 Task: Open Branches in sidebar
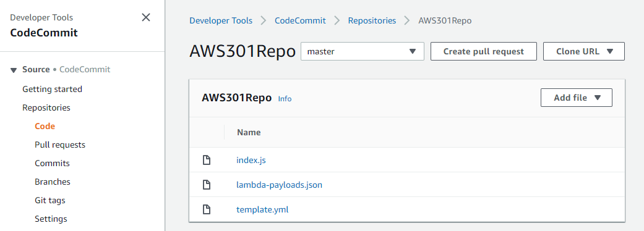click(53, 182)
